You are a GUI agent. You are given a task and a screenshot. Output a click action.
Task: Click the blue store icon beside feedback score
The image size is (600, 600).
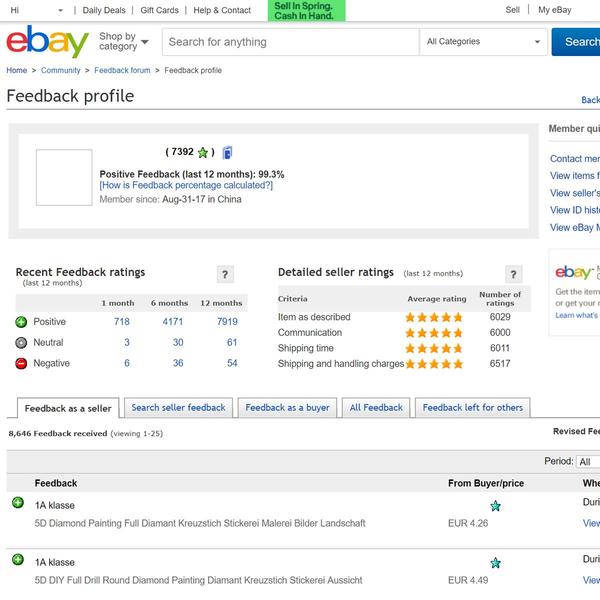[x=227, y=152]
